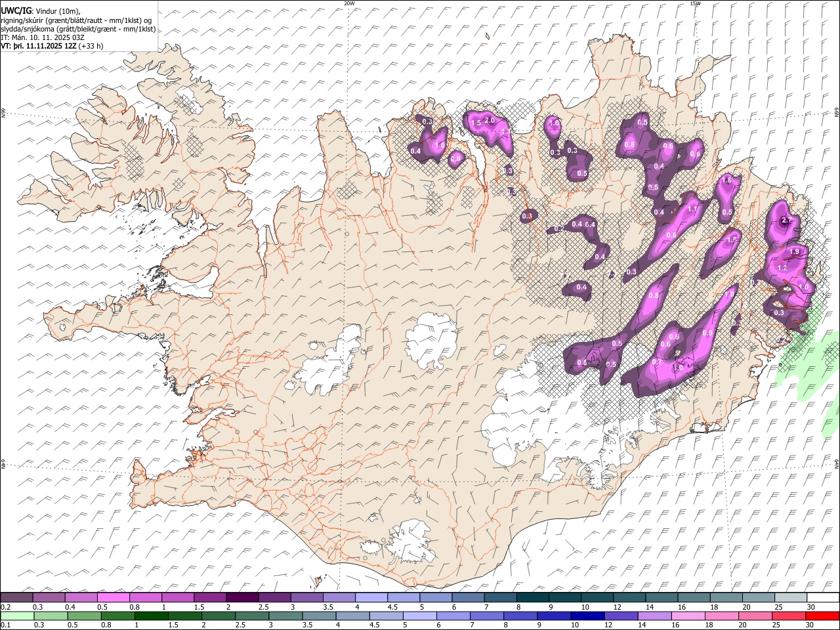The height and width of the screenshot is (630, 840).
Task: Select the pale grey snow swatch at 25
Action: 791,597
